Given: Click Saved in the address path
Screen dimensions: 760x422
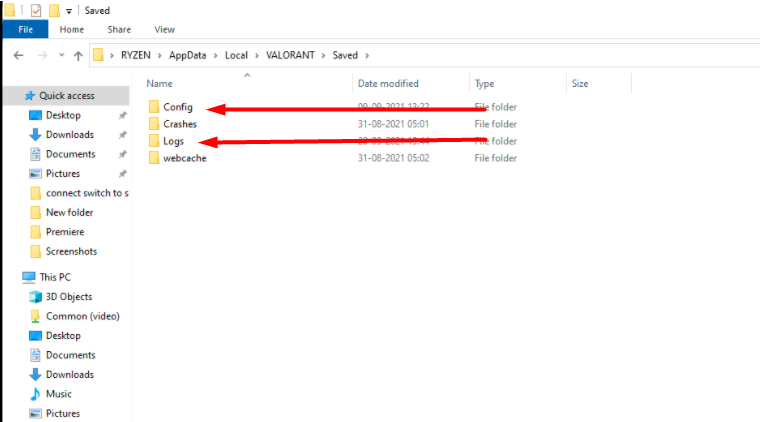Looking at the screenshot, I should click(345, 55).
